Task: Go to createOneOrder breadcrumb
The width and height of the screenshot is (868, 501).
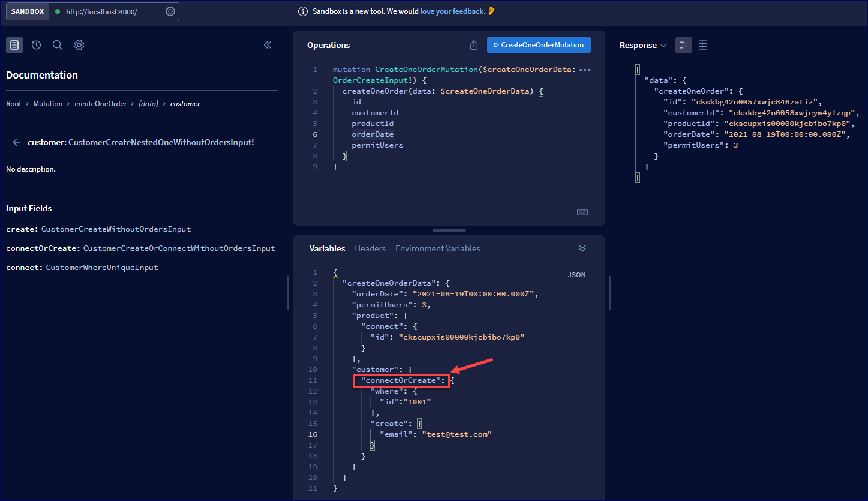Action: point(101,104)
